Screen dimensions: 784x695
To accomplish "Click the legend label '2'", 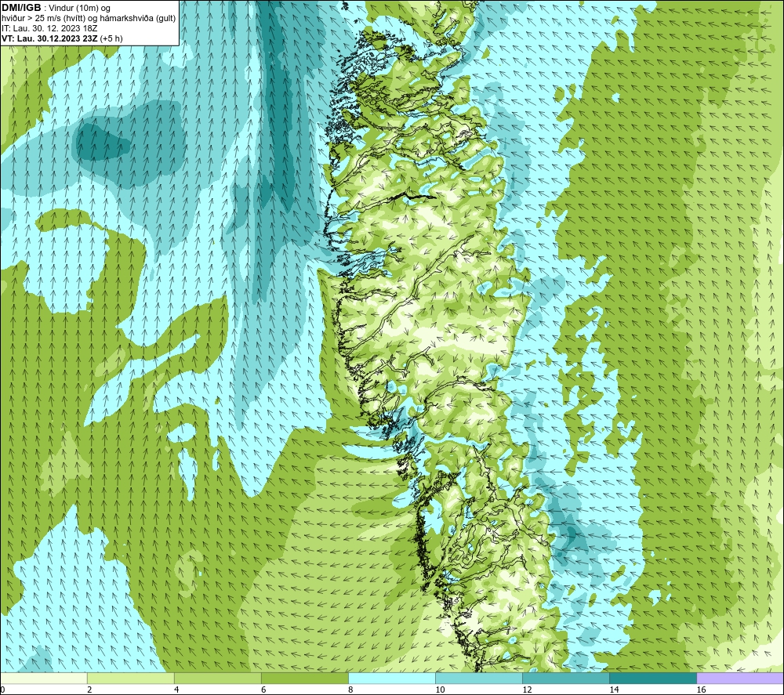I will (x=89, y=690).
